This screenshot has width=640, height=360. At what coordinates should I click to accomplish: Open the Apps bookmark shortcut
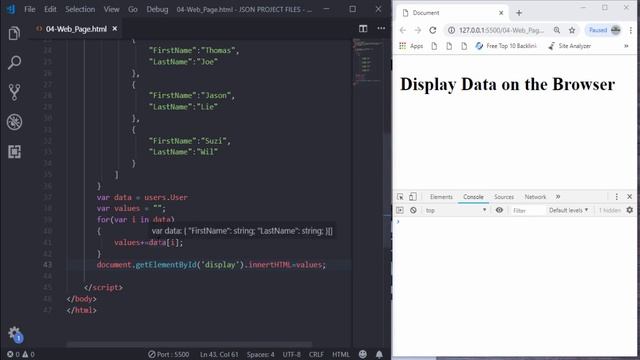(411, 46)
